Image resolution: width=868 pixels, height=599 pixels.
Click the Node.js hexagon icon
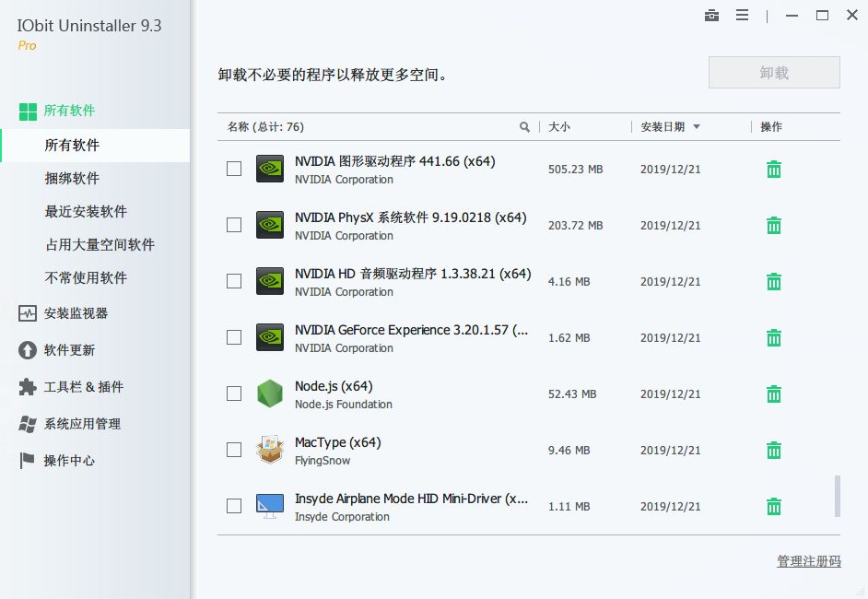[x=270, y=393]
